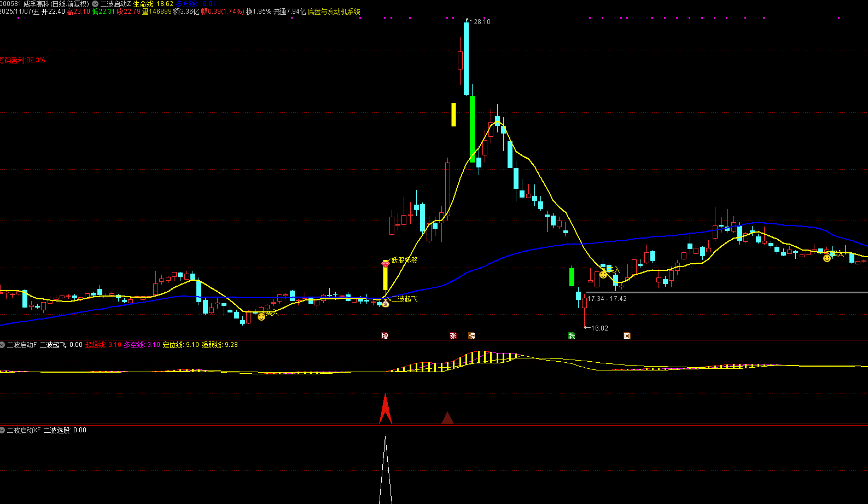
Task: Click the money bag icon beside 二波起飞
Action: (385, 303)
